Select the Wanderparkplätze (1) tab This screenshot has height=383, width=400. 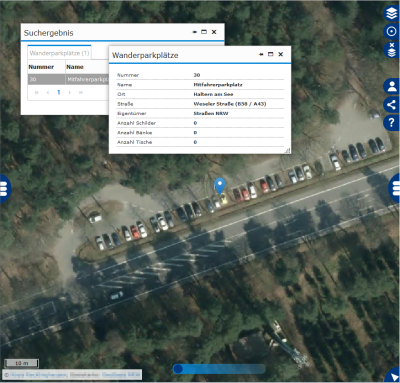coord(59,53)
